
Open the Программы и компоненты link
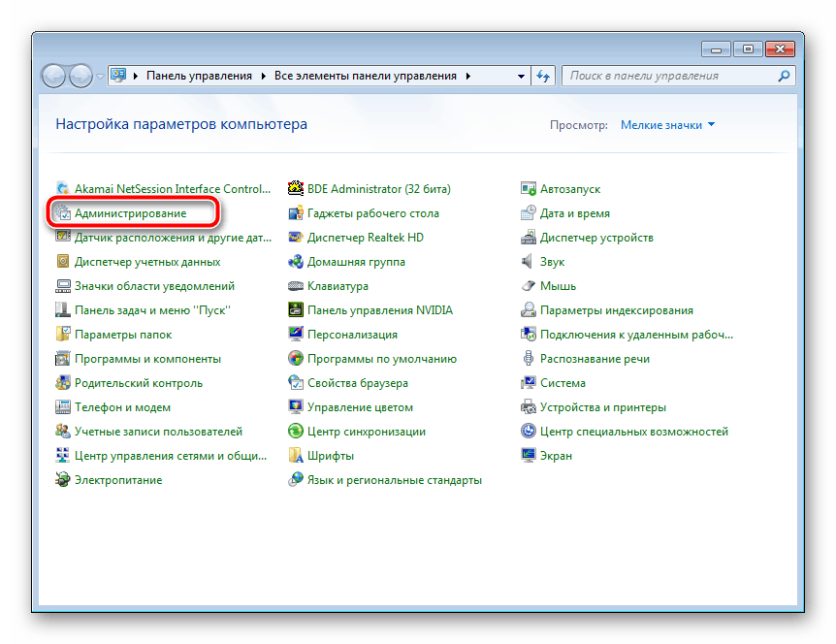(x=147, y=359)
